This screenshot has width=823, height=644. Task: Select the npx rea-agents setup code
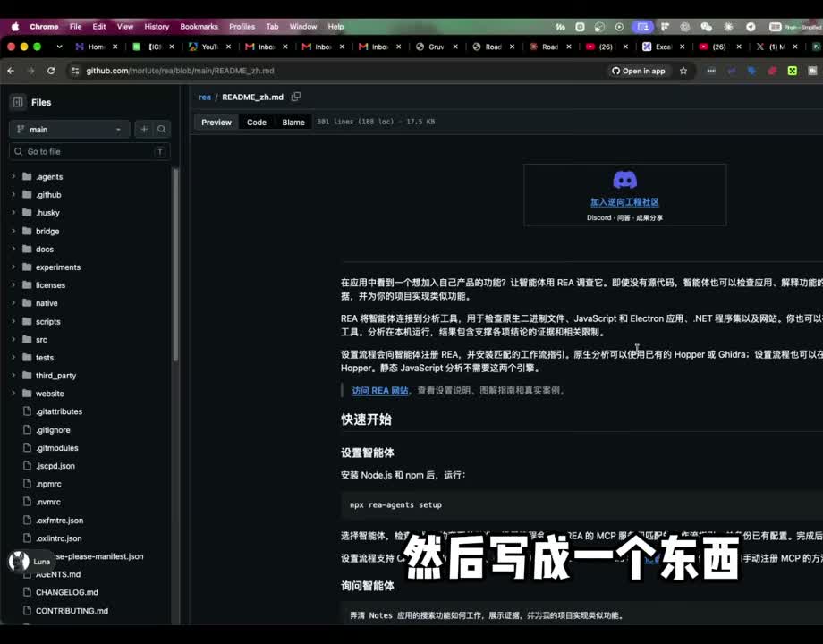coord(395,504)
